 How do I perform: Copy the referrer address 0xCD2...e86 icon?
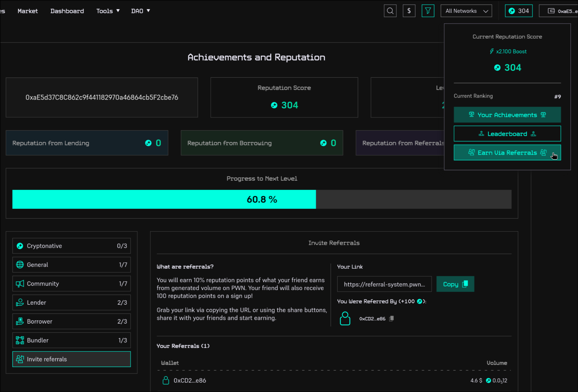pos(391,318)
